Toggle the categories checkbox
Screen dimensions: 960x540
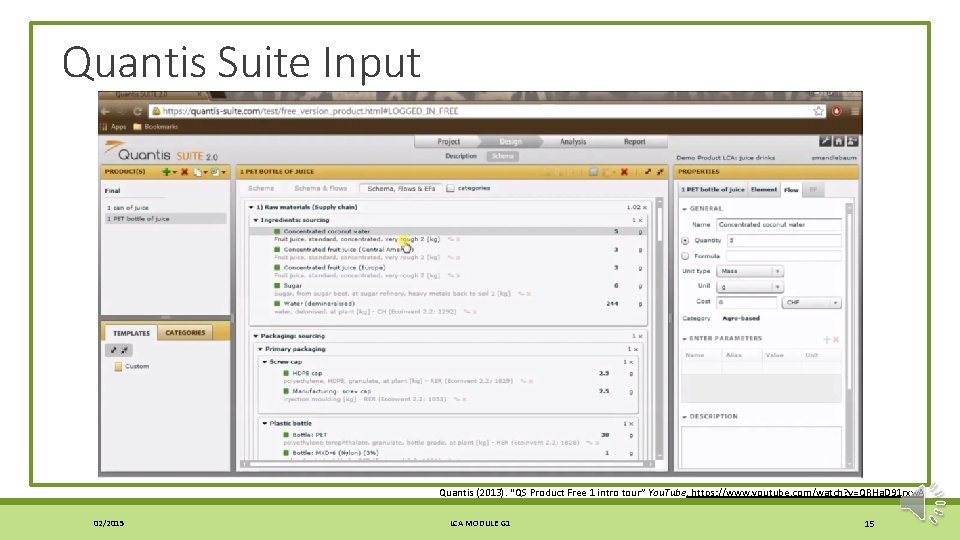[450, 189]
